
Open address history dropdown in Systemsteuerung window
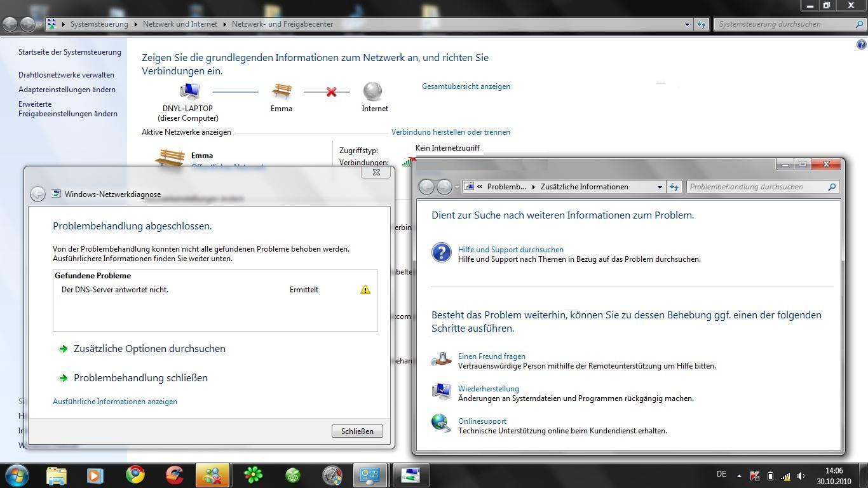[x=687, y=24]
